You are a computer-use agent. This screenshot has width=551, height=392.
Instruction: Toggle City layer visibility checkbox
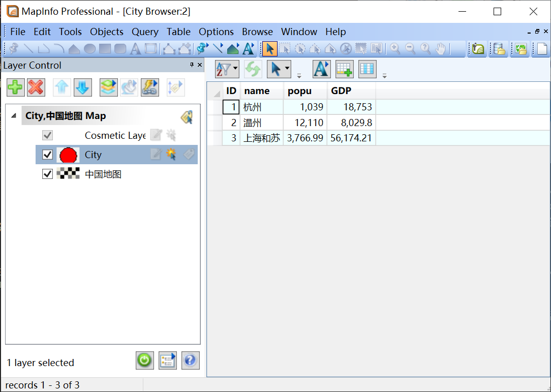click(47, 155)
